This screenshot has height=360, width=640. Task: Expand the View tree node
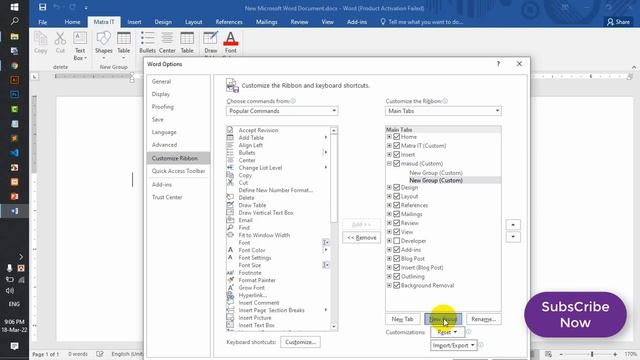click(389, 232)
